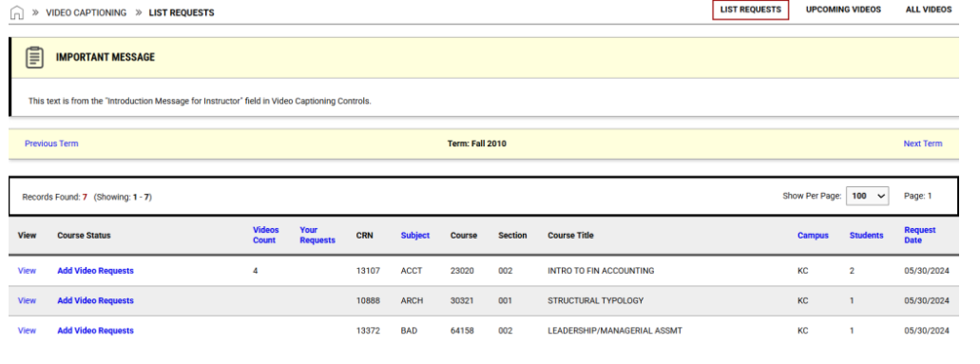Screen dimensions: 980x364
Task: Click the BAD subject cell
Action: click(409, 331)
